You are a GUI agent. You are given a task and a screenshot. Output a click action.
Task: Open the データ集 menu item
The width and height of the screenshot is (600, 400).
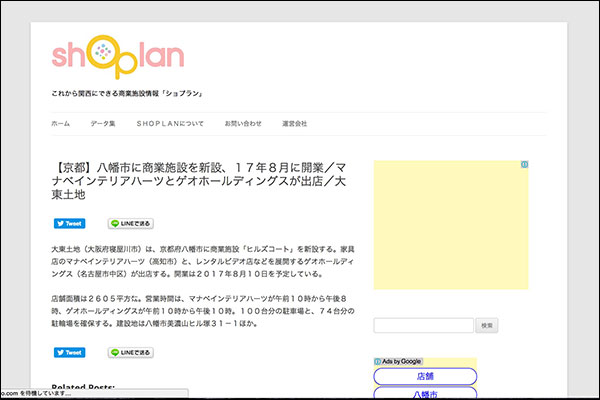click(x=103, y=123)
